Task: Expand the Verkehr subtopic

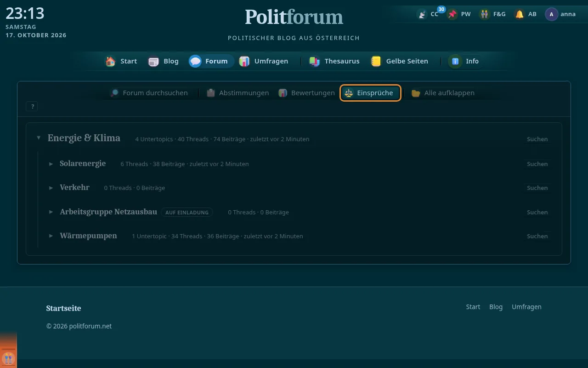Action: click(x=51, y=188)
